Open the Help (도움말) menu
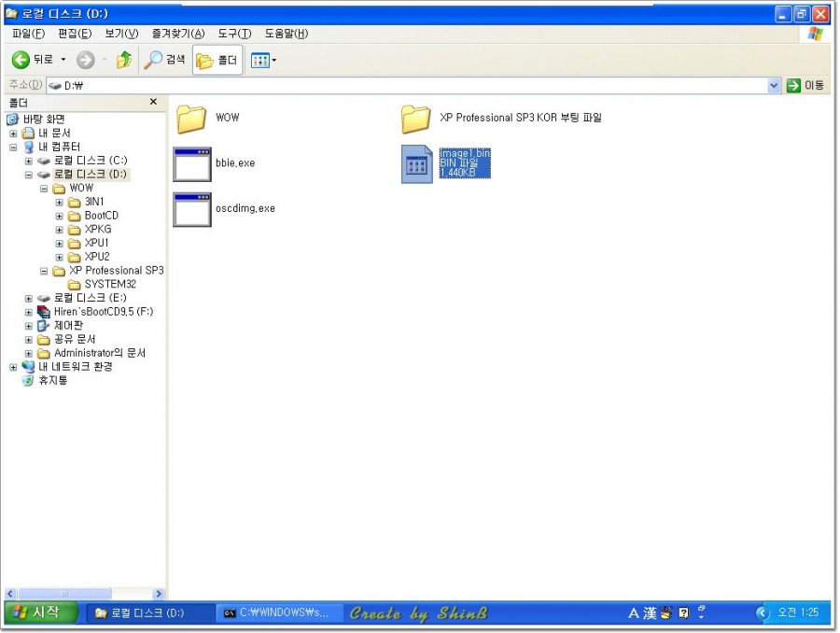Image resolution: width=840 pixels, height=633 pixels. 287,34
